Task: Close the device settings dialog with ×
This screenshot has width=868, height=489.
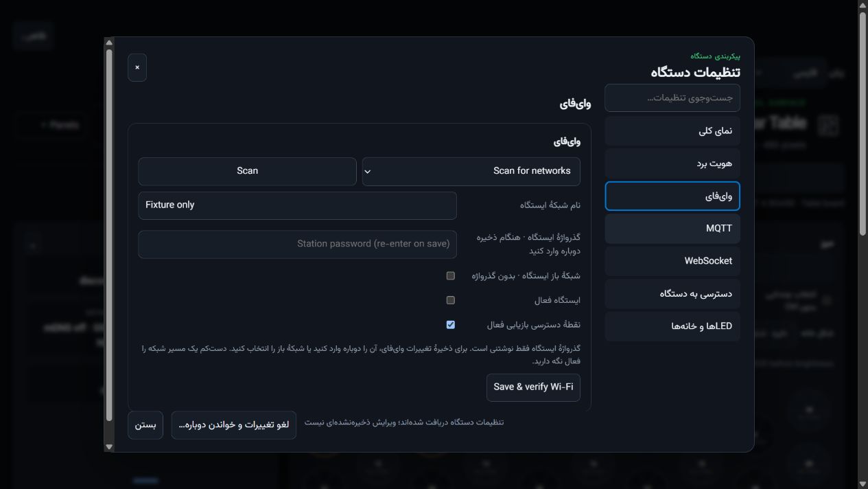Action: pos(137,67)
